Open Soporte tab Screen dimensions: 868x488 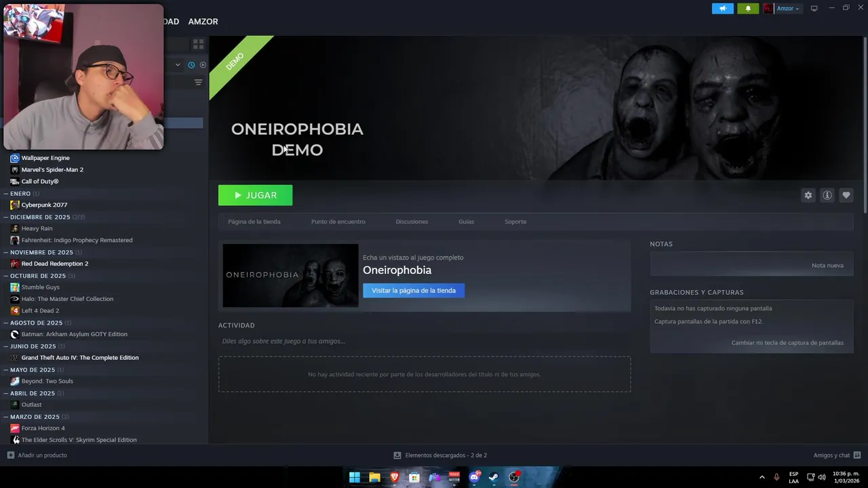pyautogui.click(x=515, y=222)
